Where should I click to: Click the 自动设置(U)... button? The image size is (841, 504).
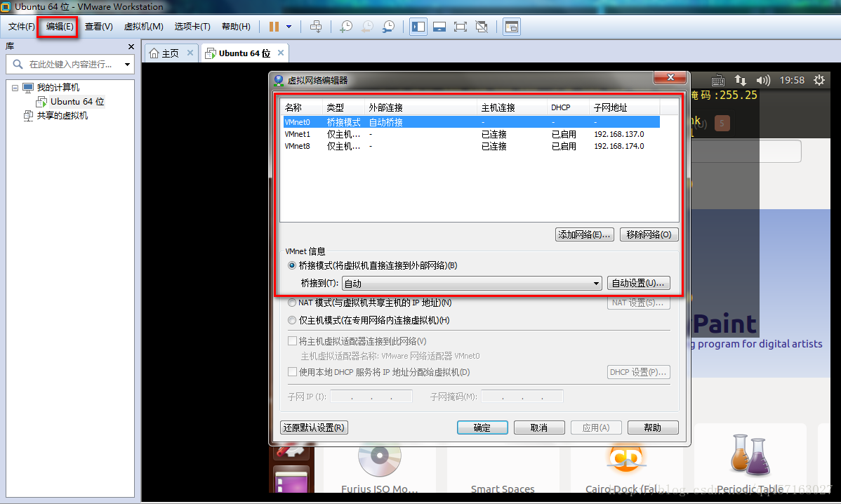(x=638, y=283)
